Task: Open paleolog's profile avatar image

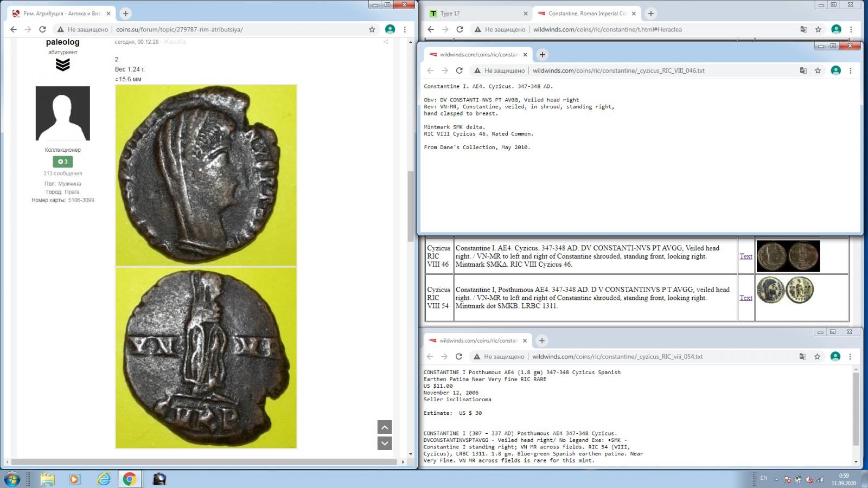Action: 62,113
